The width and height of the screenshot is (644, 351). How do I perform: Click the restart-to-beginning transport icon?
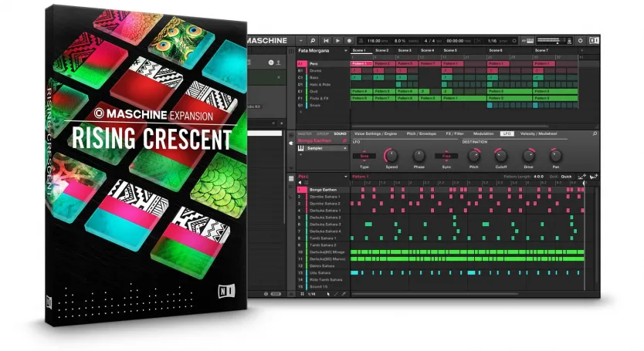pyautogui.click(x=326, y=40)
